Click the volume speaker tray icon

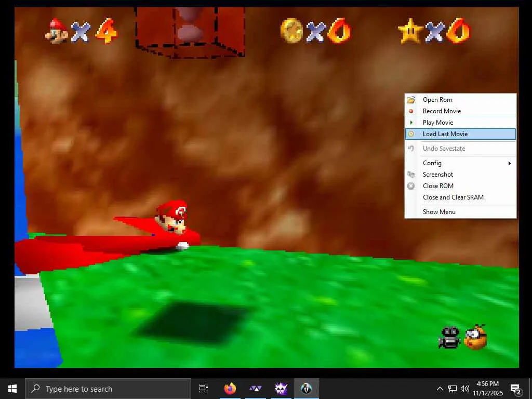[465, 389]
